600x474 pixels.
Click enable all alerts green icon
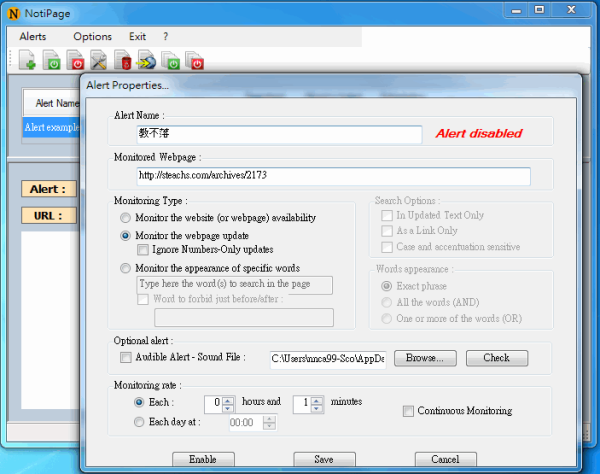[171, 60]
